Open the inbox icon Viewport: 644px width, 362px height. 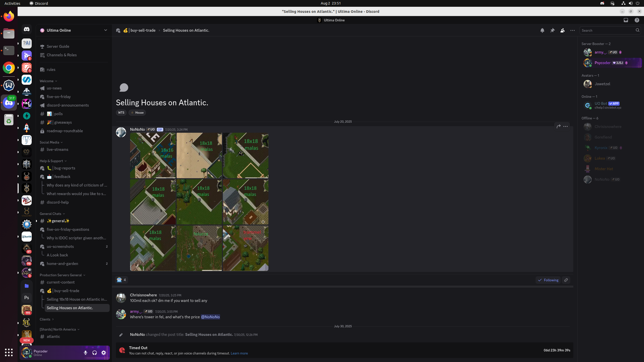click(626, 20)
